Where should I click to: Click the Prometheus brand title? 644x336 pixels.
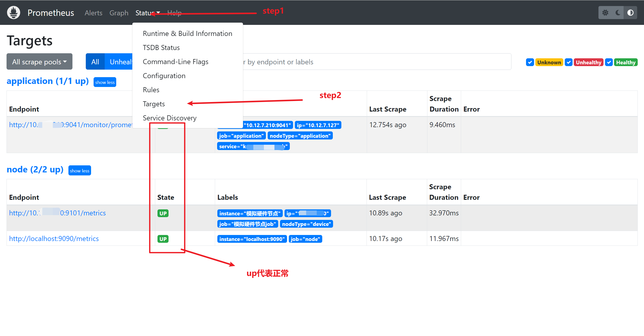(51, 13)
